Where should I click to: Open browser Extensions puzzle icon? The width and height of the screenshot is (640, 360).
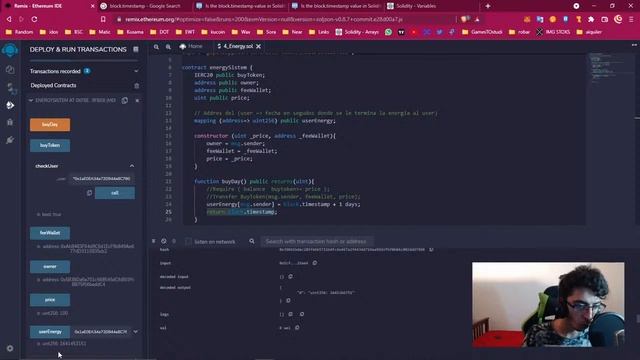591,19
